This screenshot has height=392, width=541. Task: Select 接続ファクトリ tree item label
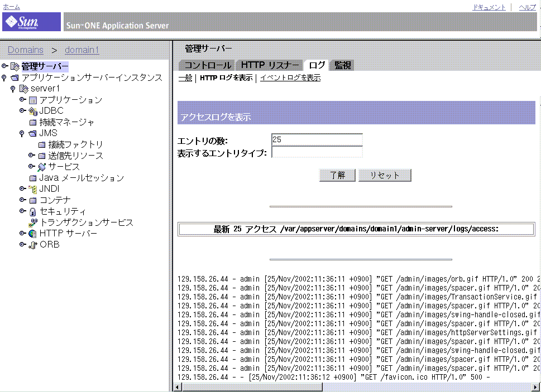[75, 144]
